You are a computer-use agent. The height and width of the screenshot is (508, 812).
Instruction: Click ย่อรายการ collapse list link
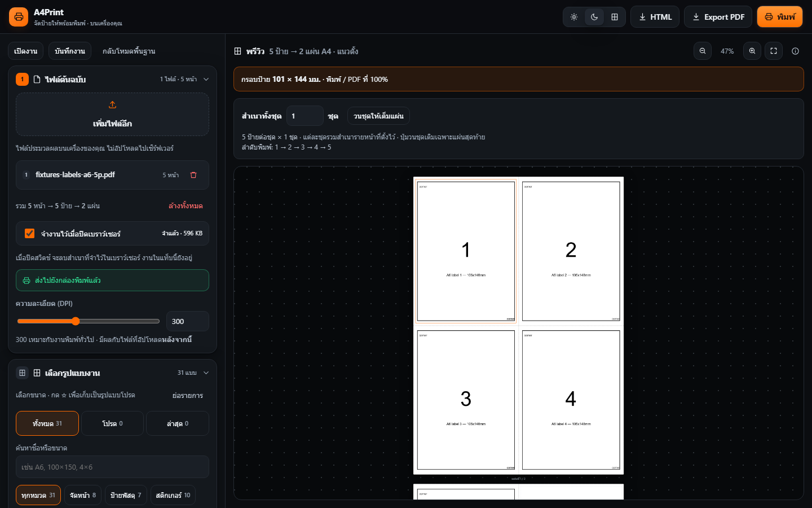(x=188, y=395)
